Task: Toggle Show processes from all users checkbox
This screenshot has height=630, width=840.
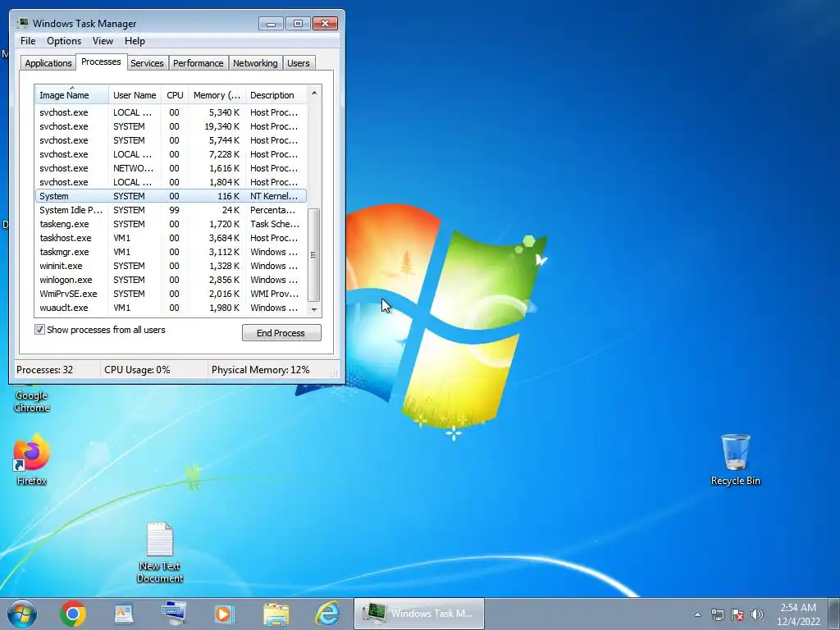Action: point(39,330)
